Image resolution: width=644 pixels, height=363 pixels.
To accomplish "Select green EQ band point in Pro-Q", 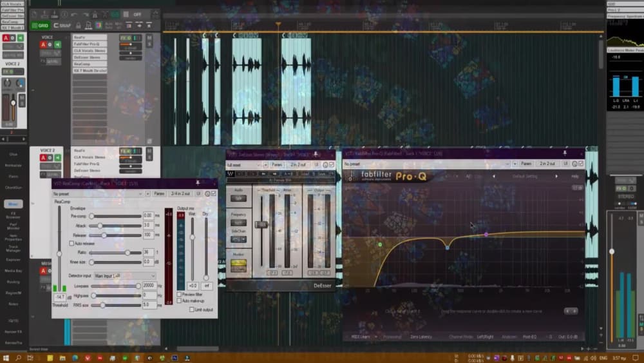I will [x=381, y=244].
